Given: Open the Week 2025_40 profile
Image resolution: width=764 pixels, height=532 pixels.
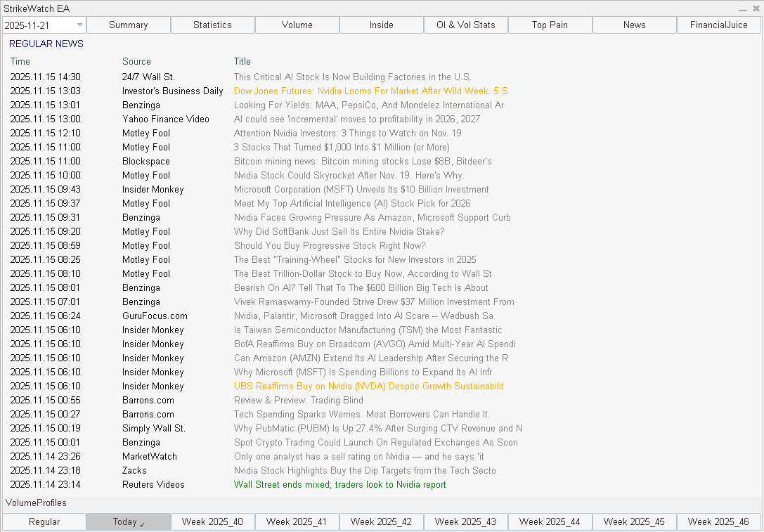Looking at the screenshot, I should point(212,521).
